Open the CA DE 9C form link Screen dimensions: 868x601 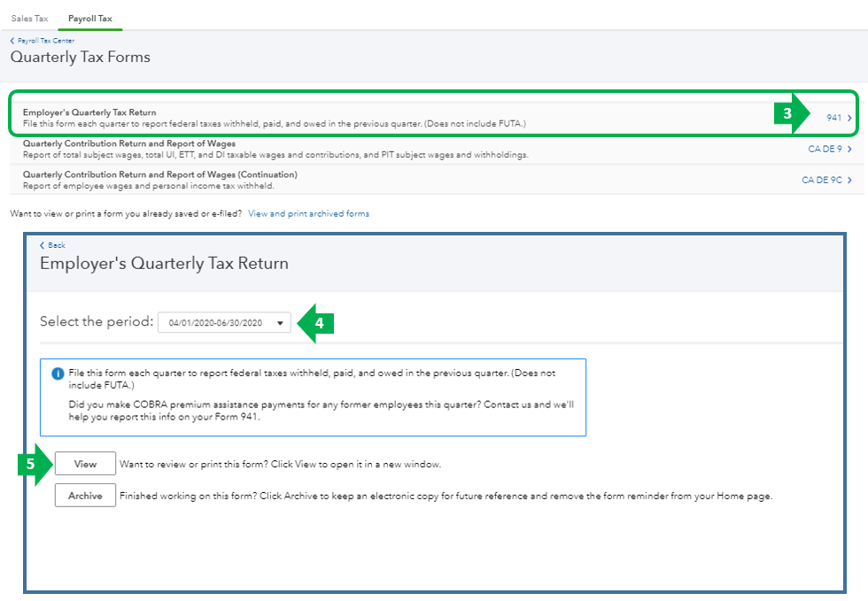point(821,180)
